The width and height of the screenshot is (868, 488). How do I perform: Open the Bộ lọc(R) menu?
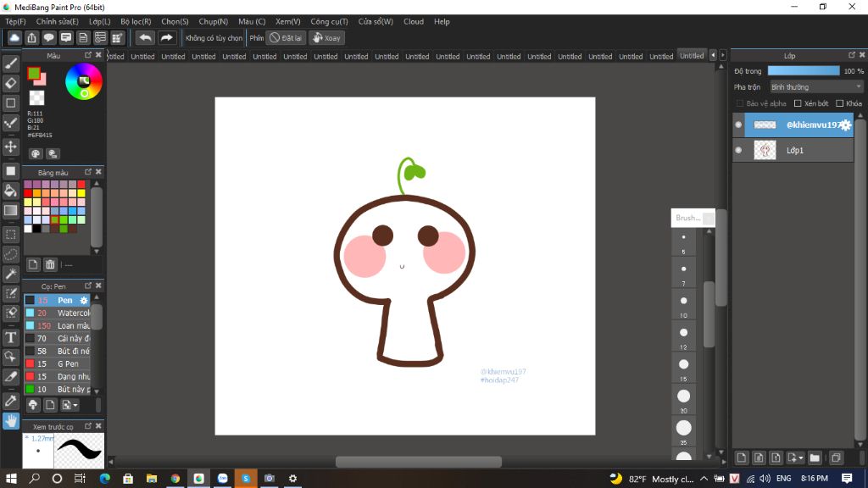[x=136, y=21]
